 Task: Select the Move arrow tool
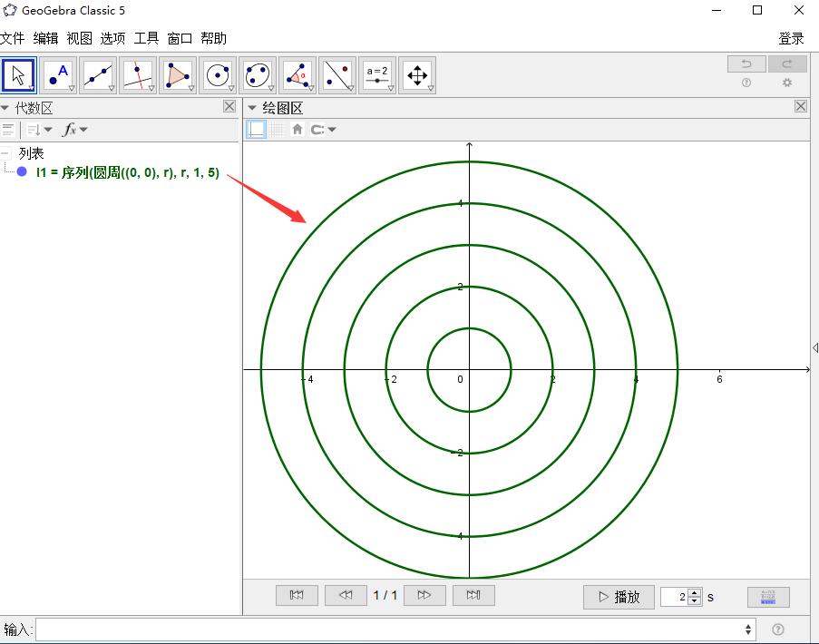(18, 74)
